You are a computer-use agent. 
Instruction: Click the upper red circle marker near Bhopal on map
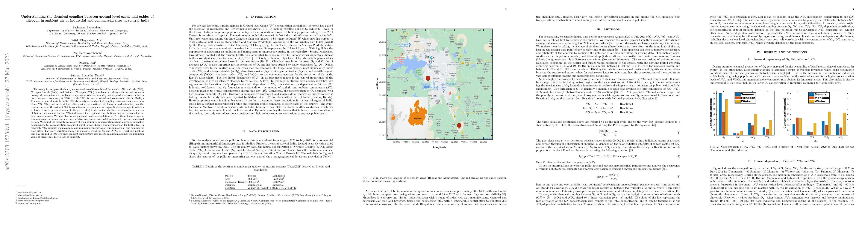pyautogui.click(x=428, y=78)
